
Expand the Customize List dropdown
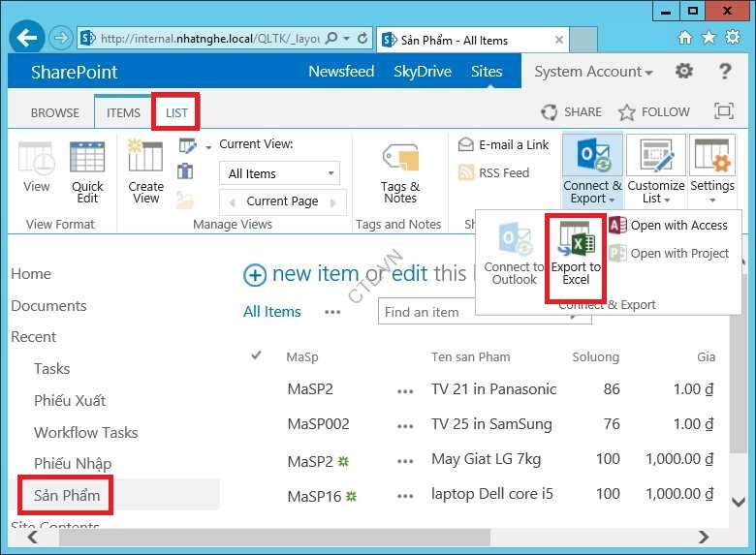(656, 170)
